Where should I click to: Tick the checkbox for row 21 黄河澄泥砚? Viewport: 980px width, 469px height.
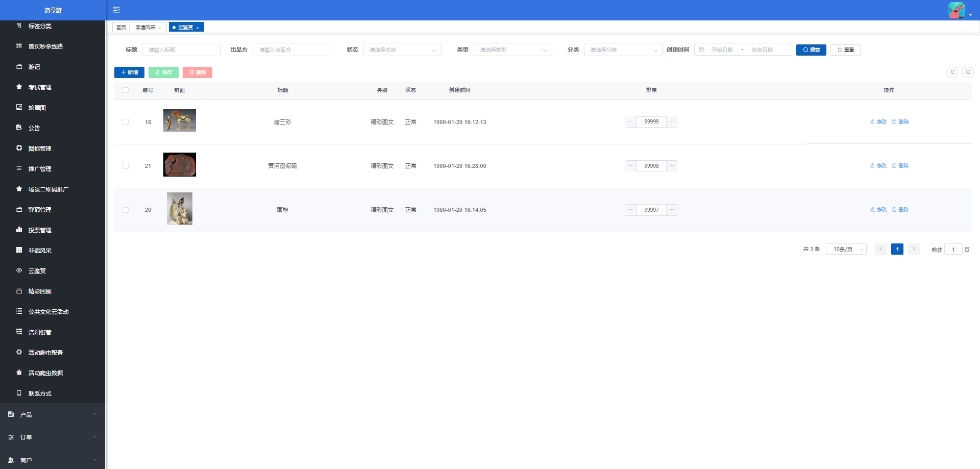126,166
